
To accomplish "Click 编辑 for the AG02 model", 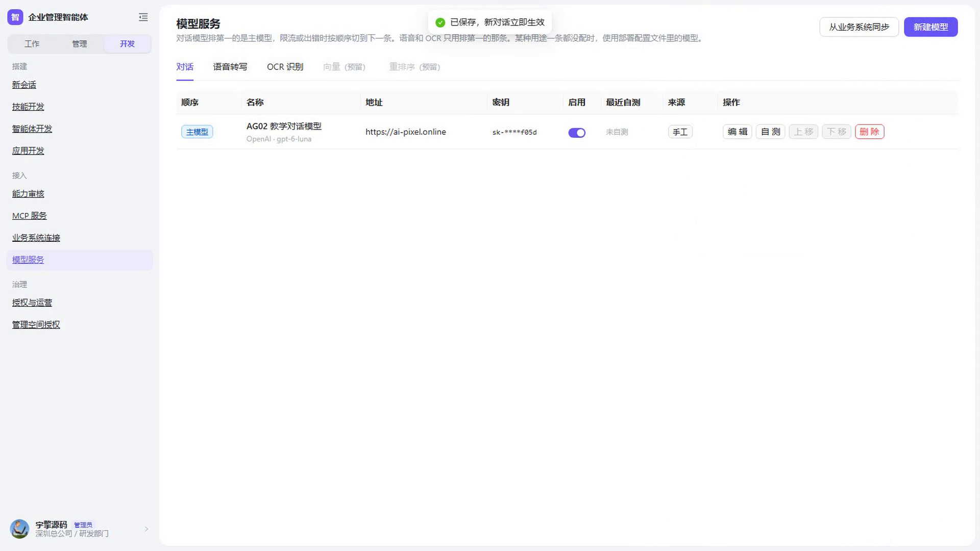I will [737, 132].
